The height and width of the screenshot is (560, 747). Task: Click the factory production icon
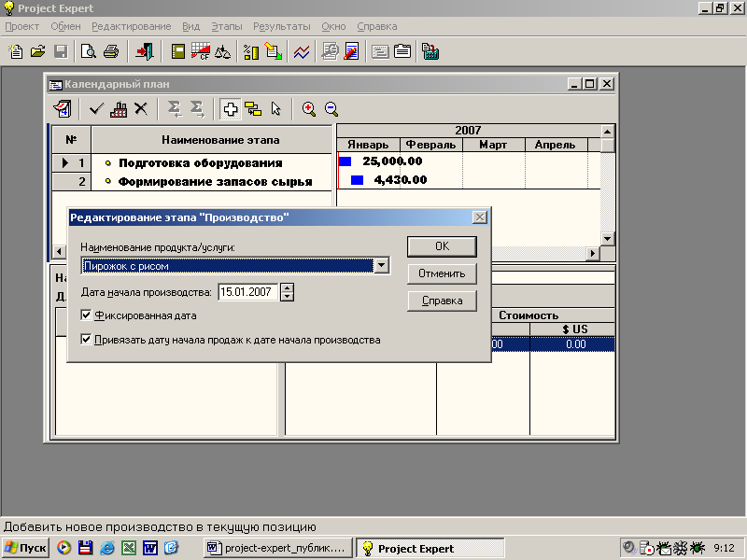(119, 109)
